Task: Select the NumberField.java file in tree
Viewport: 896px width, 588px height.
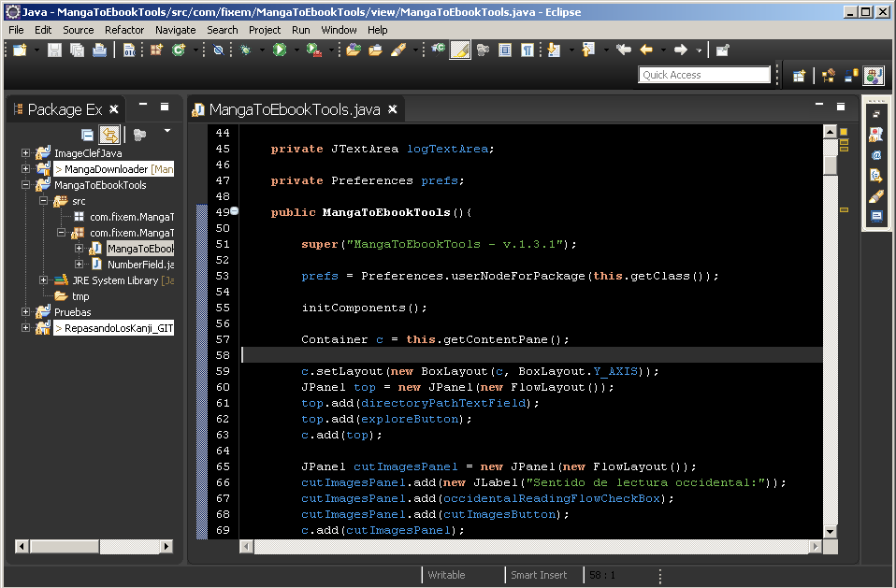Action: click(140, 265)
